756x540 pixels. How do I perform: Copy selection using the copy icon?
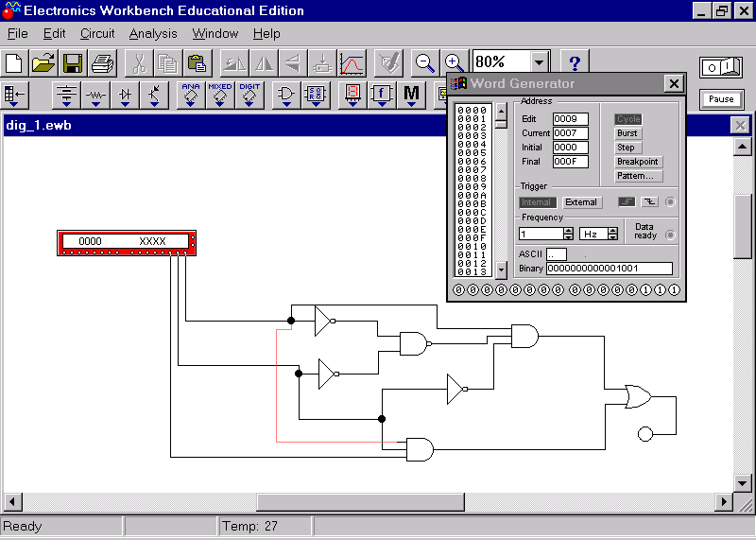click(x=168, y=63)
